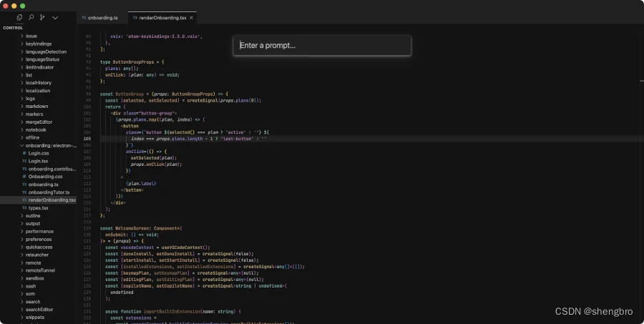The height and width of the screenshot is (324, 644).
Task: Close the renderOnboarding.tsx tab
Action: 191,18
